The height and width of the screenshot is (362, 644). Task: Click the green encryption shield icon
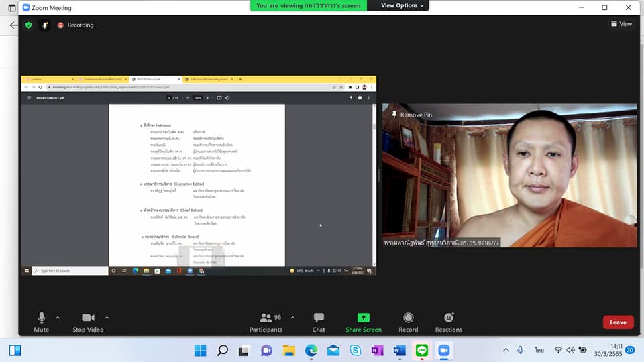click(28, 25)
